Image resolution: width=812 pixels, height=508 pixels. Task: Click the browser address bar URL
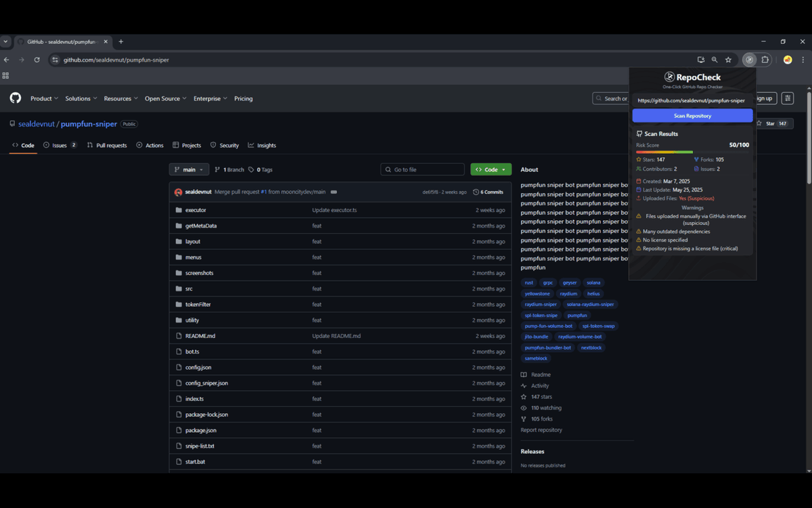[x=116, y=60]
